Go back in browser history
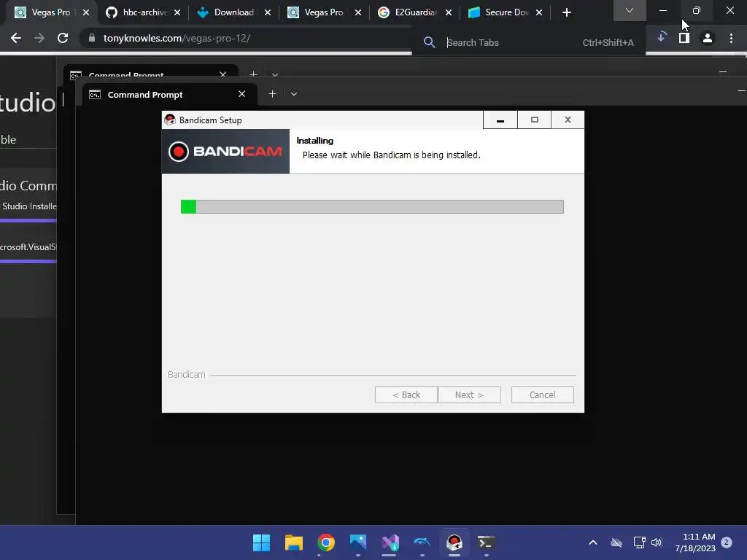This screenshot has height=560, width=747. pos(16,38)
